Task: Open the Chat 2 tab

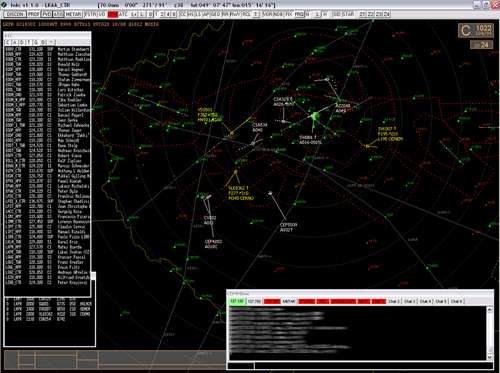Action: [x=394, y=301]
